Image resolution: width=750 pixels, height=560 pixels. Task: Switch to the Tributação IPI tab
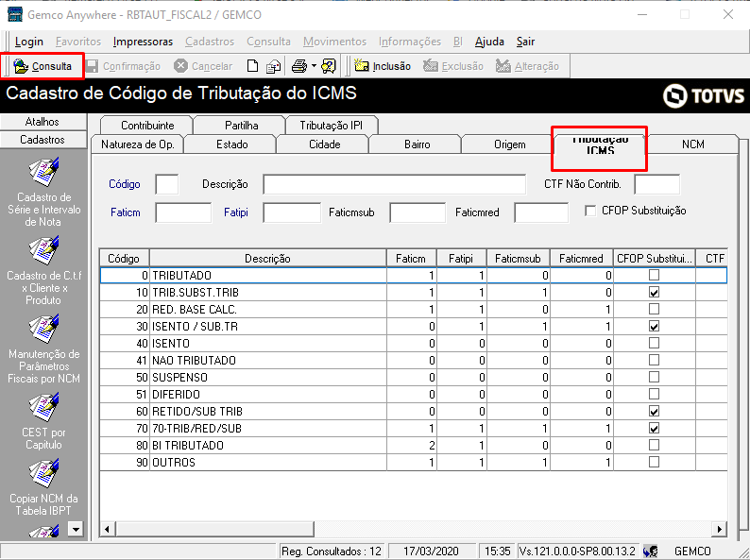pyautogui.click(x=331, y=126)
